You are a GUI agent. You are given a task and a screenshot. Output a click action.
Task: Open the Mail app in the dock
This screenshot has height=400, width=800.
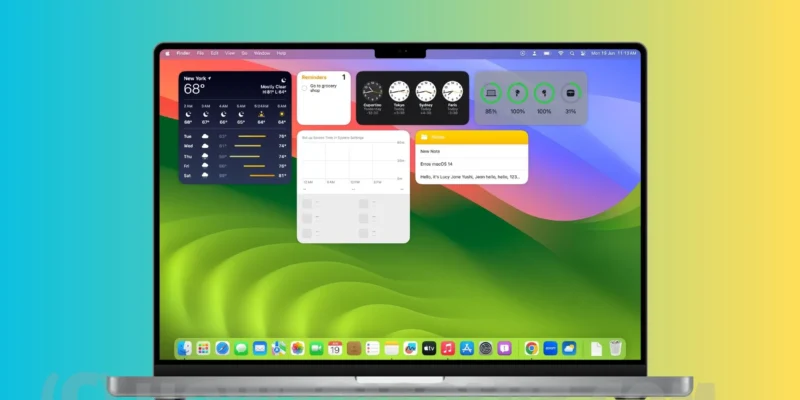[260, 348]
